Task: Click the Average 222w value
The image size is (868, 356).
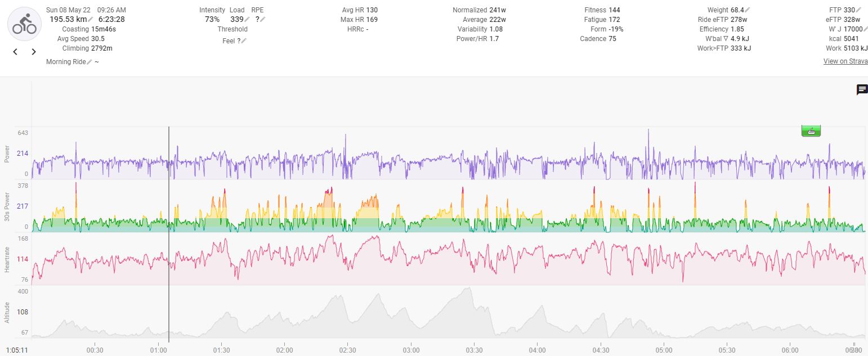Action: click(498, 20)
